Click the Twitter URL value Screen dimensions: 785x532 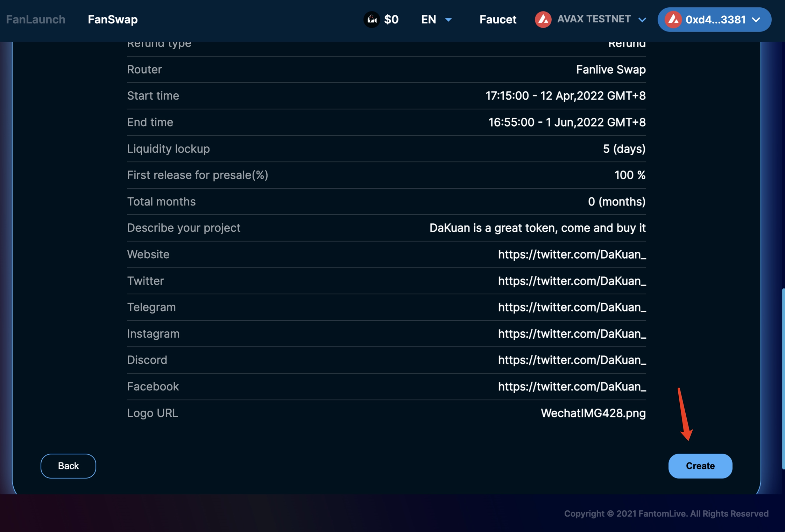572,281
